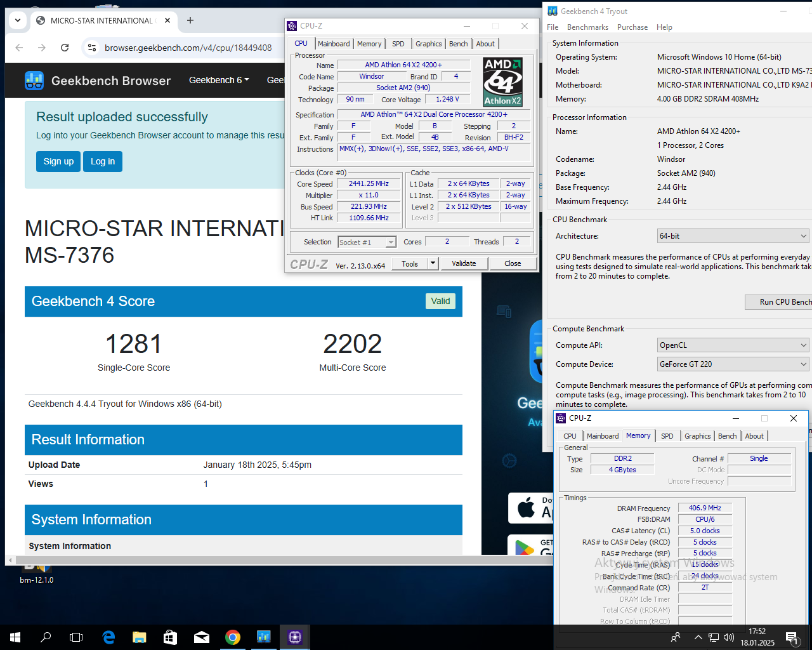Open the Compute API OpenCL dropdown
The height and width of the screenshot is (650, 812).
[x=733, y=345]
